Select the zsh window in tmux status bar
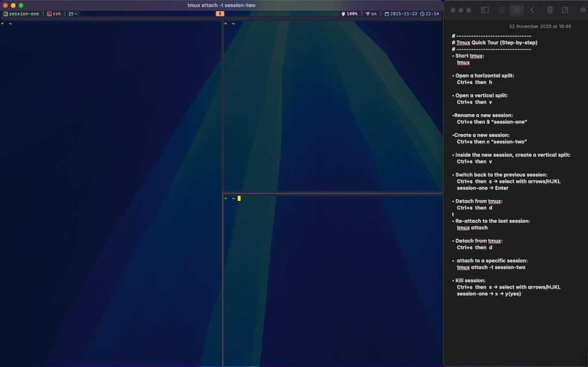 coord(53,13)
